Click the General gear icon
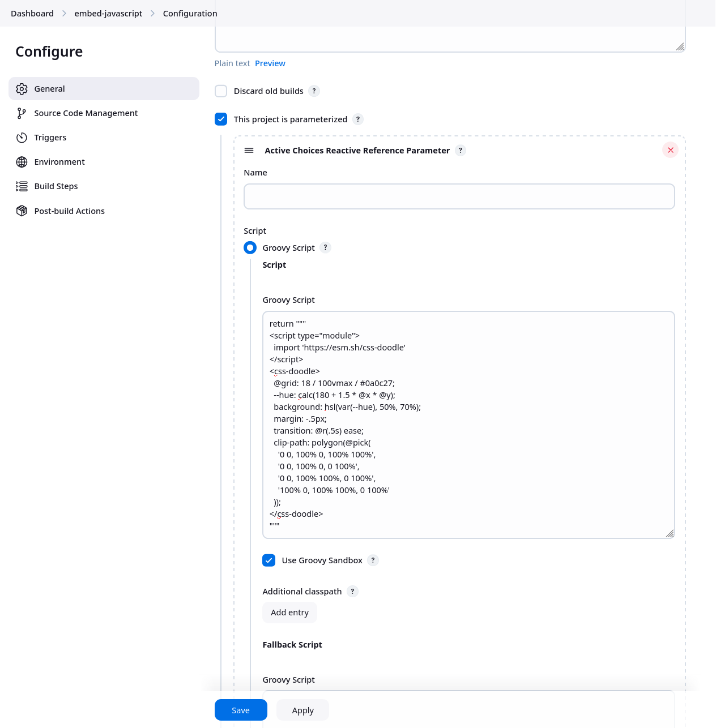 click(22, 89)
